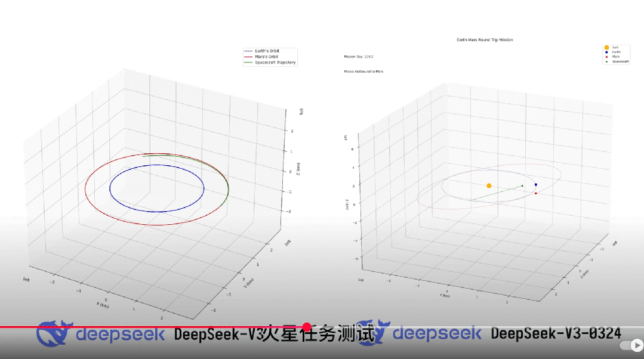
Task: Click the "X (km)" axis label on left plot
Action: [x=103, y=305]
